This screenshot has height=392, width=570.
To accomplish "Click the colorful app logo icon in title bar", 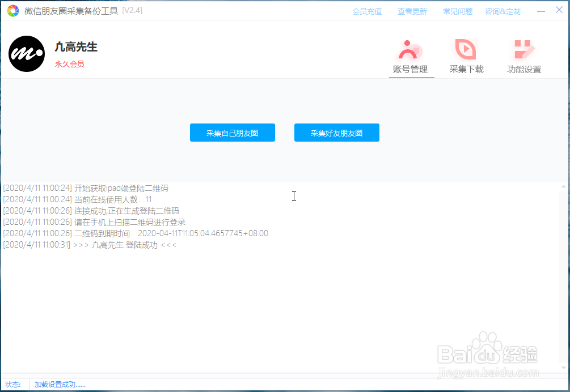I will tap(12, 11).
